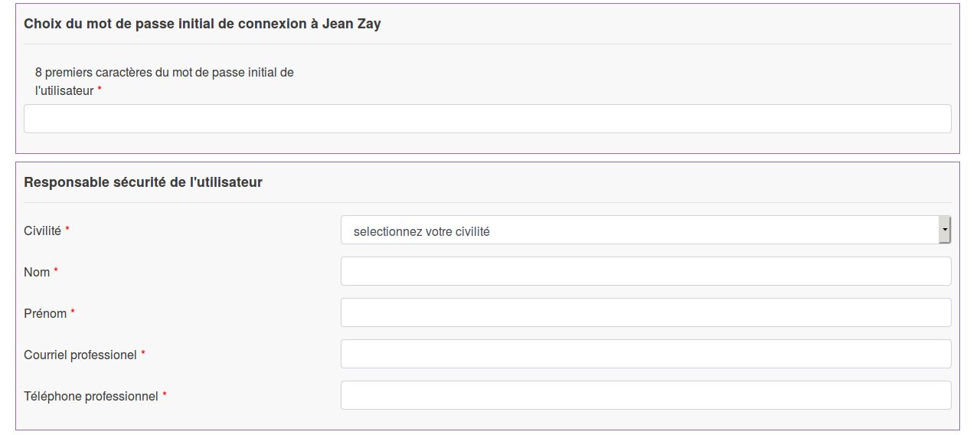
Task: Focus the Nom text field
Action: coord(645,271)
